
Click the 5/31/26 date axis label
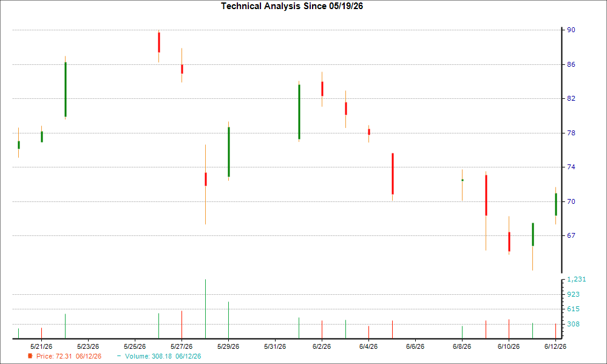pos(275,346)
